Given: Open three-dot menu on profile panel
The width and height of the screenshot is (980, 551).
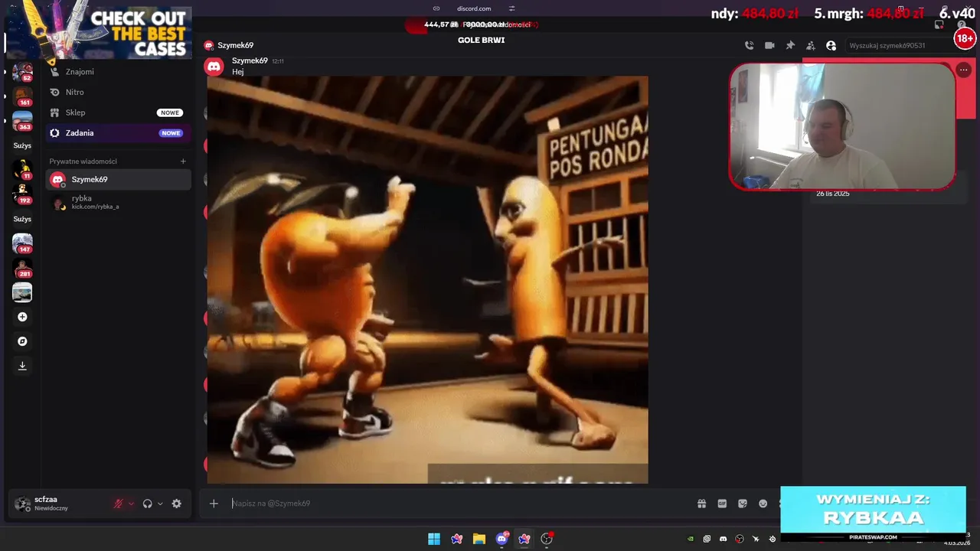Looking at the screenshot, I should pyautogui.click(x=964, y=70).
